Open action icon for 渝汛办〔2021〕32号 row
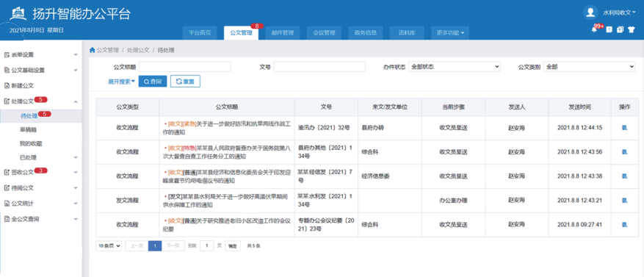The height and width of the screenshot is (277, 644). [625, 128]
